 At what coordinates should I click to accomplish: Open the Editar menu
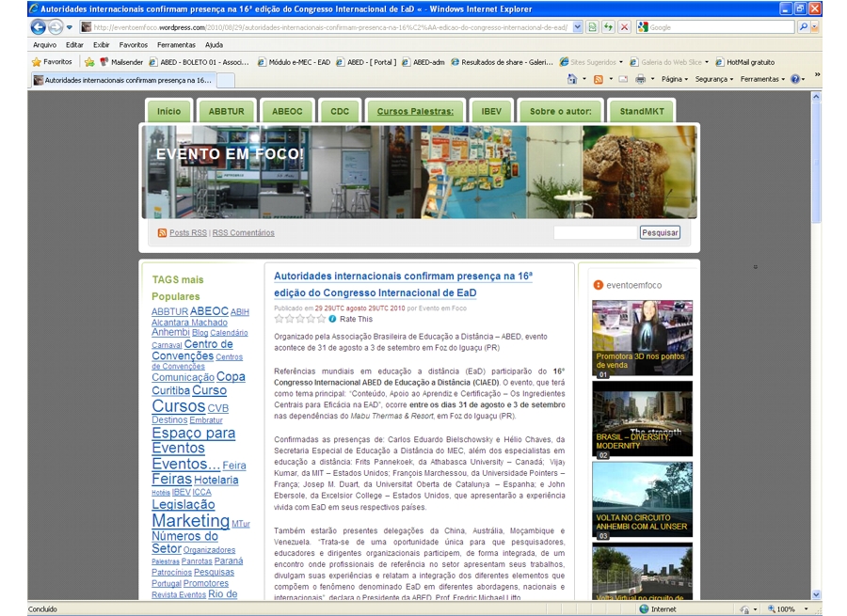(74, 45)
